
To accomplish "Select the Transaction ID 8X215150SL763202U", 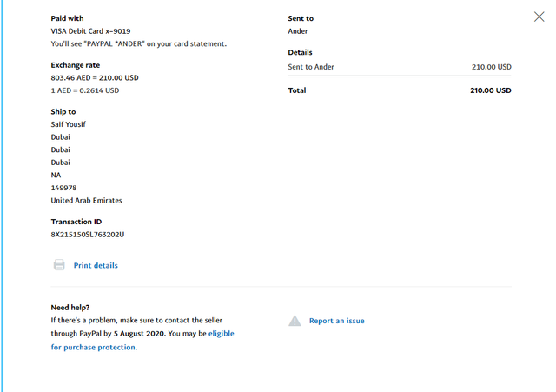I will tap(88, 235).
